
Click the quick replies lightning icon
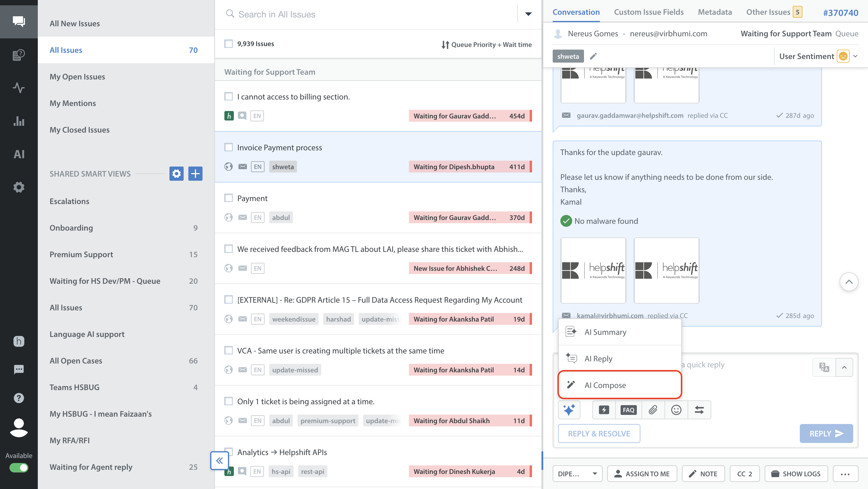(x=604, y=410)
